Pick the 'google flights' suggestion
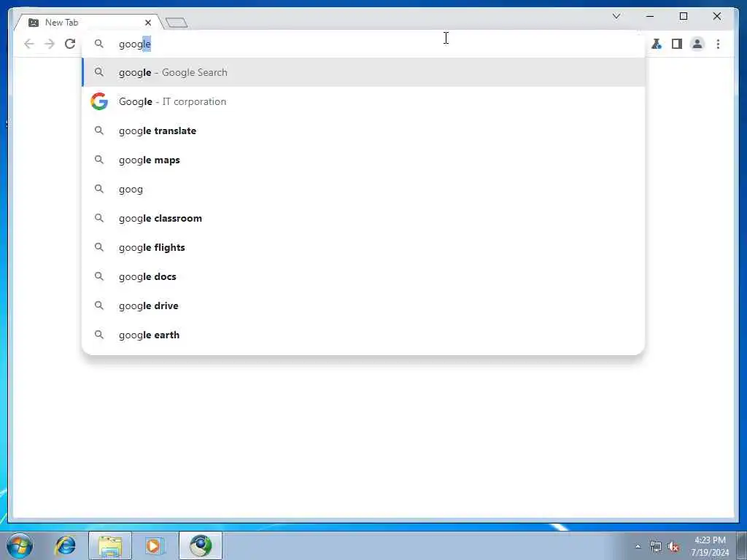 [x=363, y=247]
